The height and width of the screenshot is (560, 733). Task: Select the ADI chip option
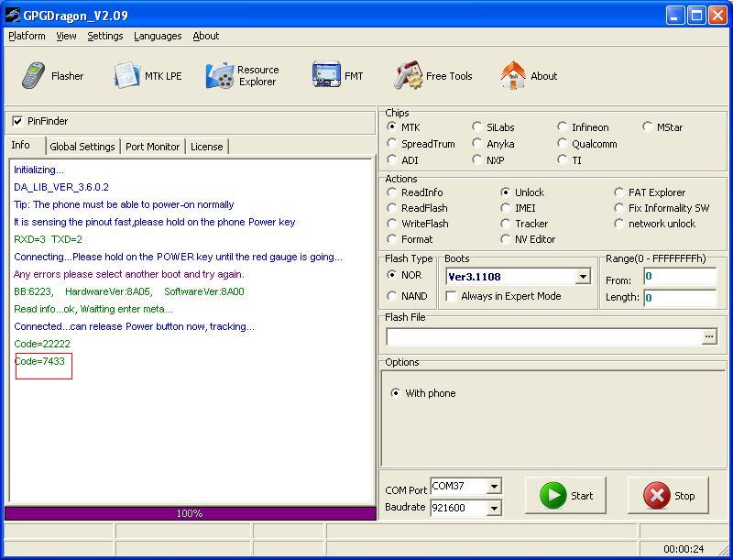pos(392,159)
